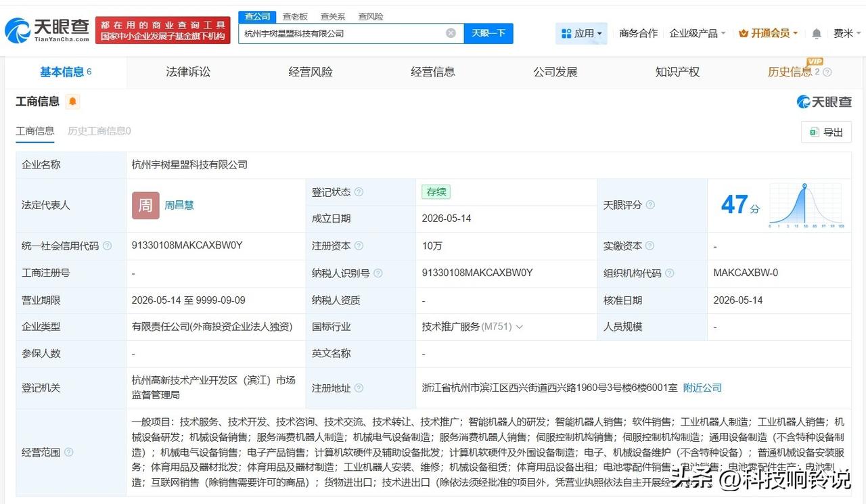Switch search mode to 查风险
Screen dimensions: 866x504
(x=371, y=16)
